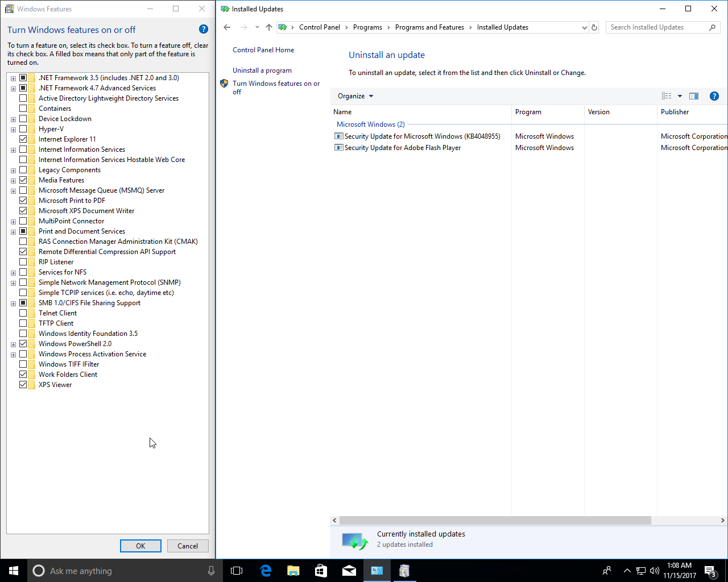Open the Organize dropdown menu

point(355,96)
